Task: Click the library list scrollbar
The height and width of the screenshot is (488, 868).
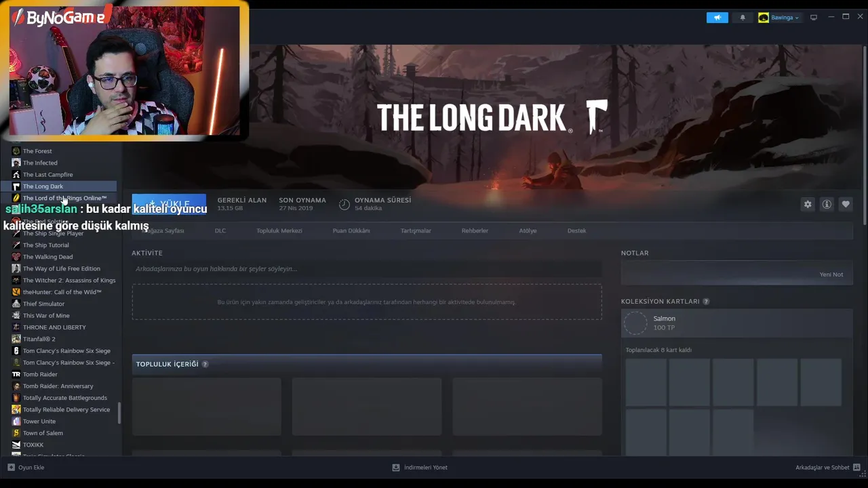Action: pos(119,413)
